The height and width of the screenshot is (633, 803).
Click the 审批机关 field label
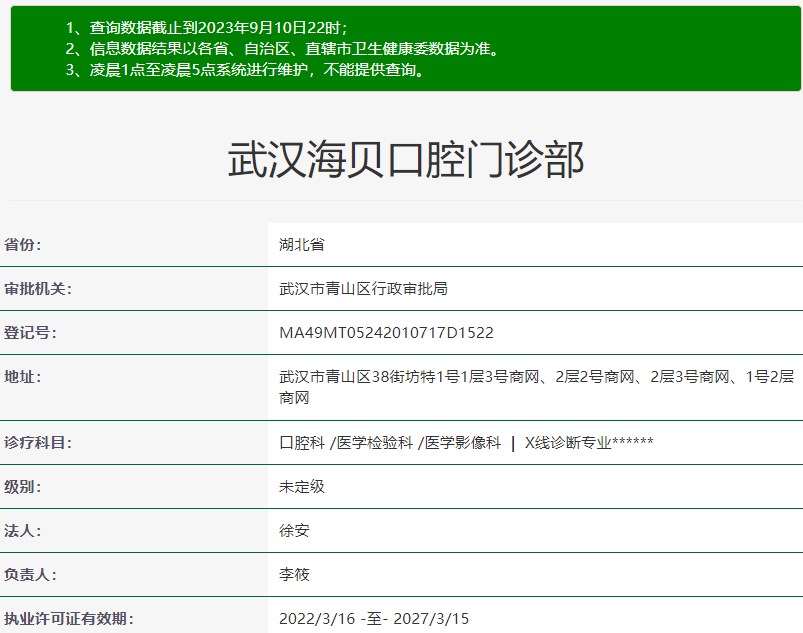click(38, 289)
